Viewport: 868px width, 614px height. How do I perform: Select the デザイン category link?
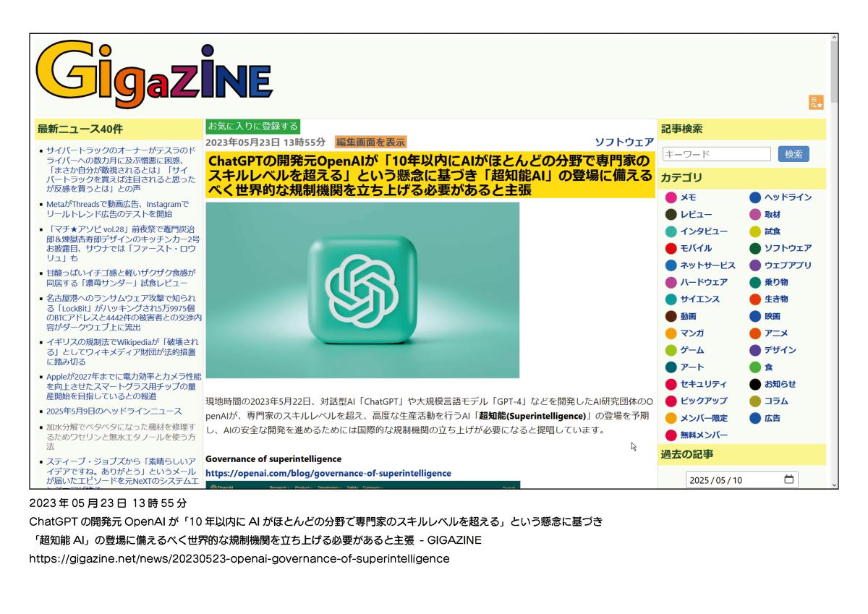780,350
